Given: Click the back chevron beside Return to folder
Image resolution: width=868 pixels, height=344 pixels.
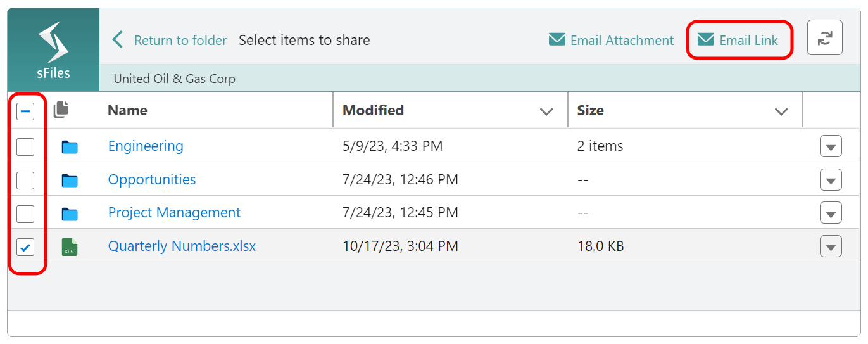Looking at the screenshot, I should click(117, 40).
